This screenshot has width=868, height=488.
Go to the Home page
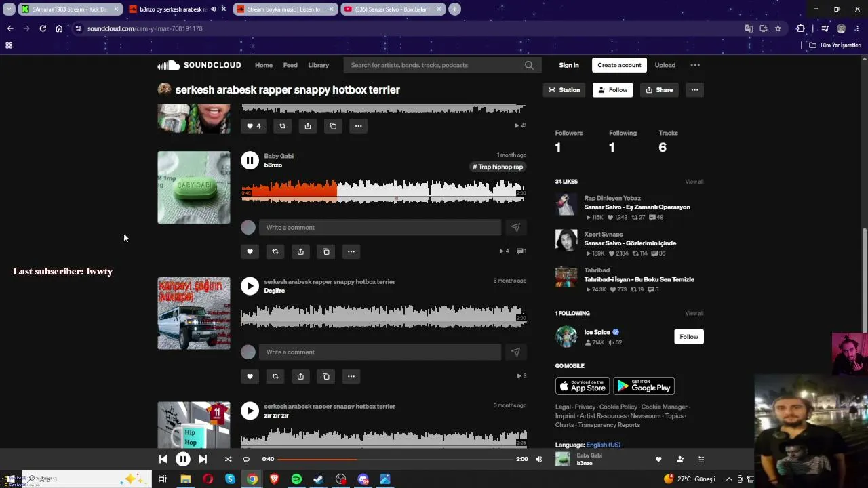264,65
